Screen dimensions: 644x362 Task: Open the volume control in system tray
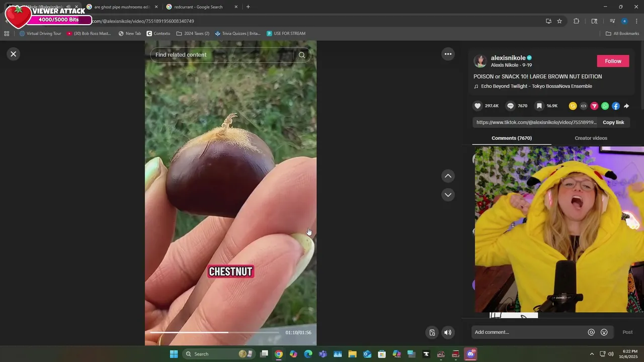pyautogui.click(x=611, y=354)
